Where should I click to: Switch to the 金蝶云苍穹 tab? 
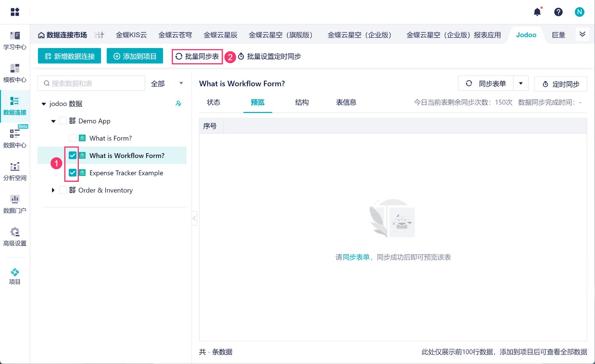point(175,35)
